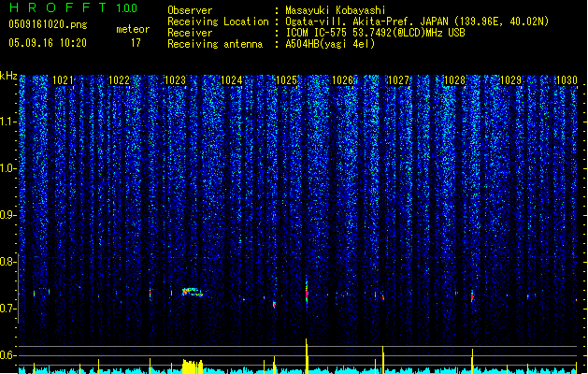
Task: Click the red echo after 1028
Action: (x=472, y=296)
